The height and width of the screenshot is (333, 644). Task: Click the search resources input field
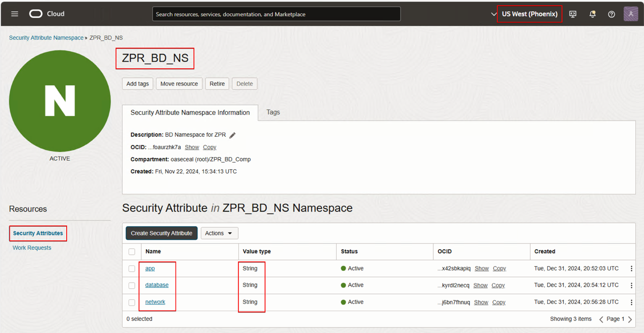click(x=276, y=13)
